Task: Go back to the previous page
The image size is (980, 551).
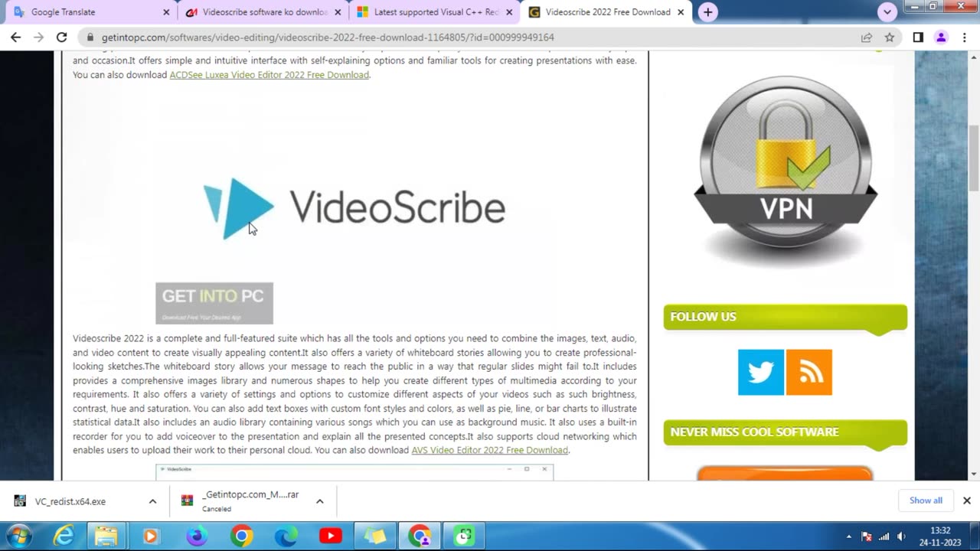Action: click(15, 37)
